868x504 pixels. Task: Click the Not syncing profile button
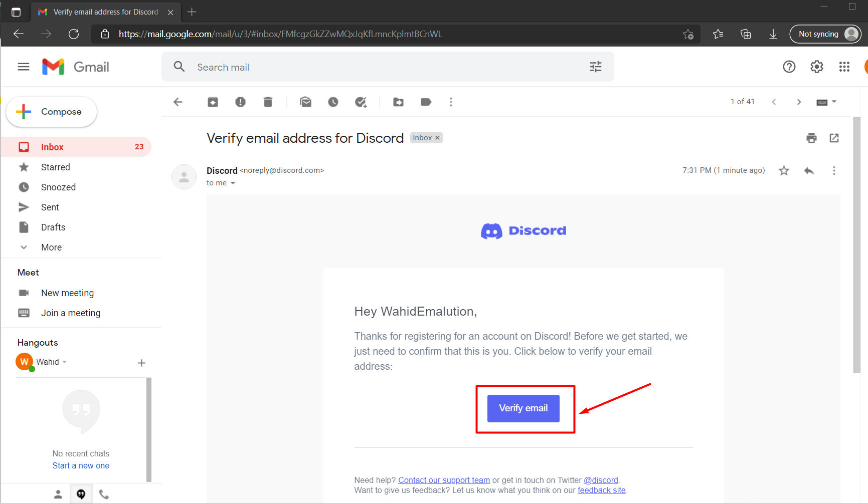[825, 34]
